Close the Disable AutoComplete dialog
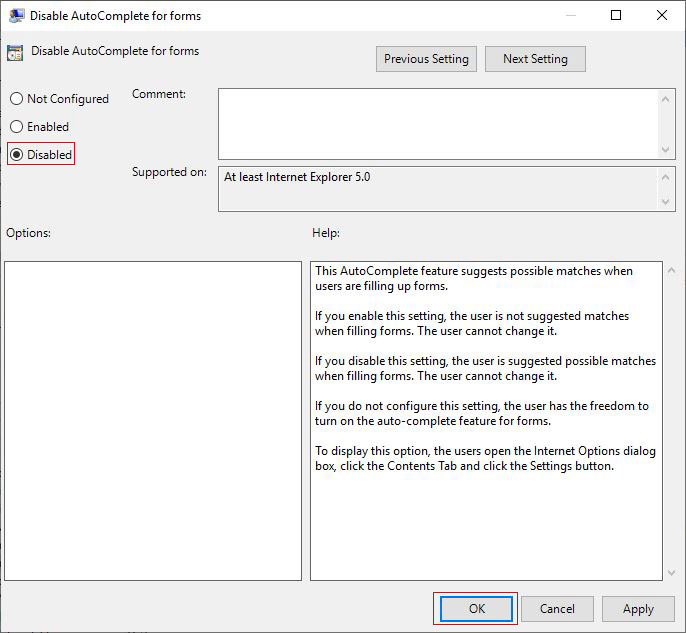This screenshot has width=686, height=633. tap(662, 15)
